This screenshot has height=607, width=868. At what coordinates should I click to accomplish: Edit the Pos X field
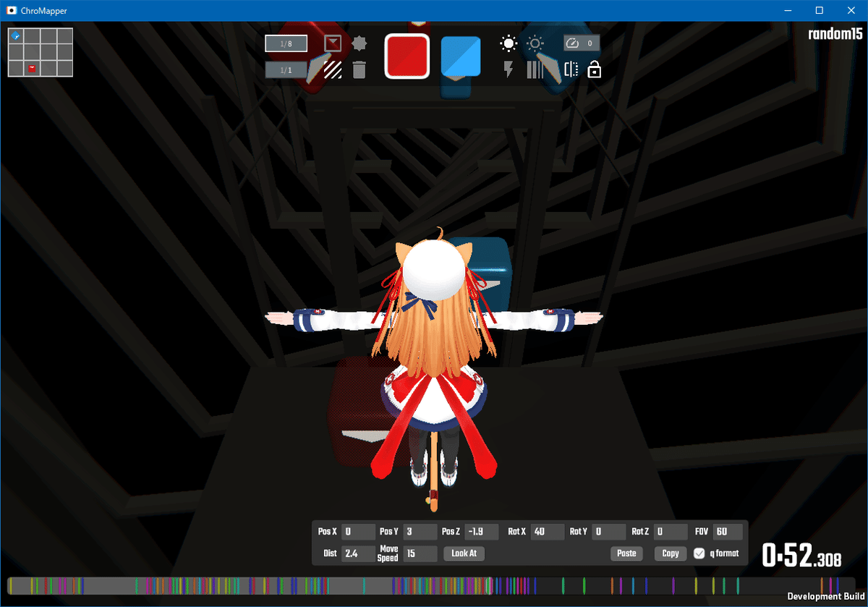point(359,532)
